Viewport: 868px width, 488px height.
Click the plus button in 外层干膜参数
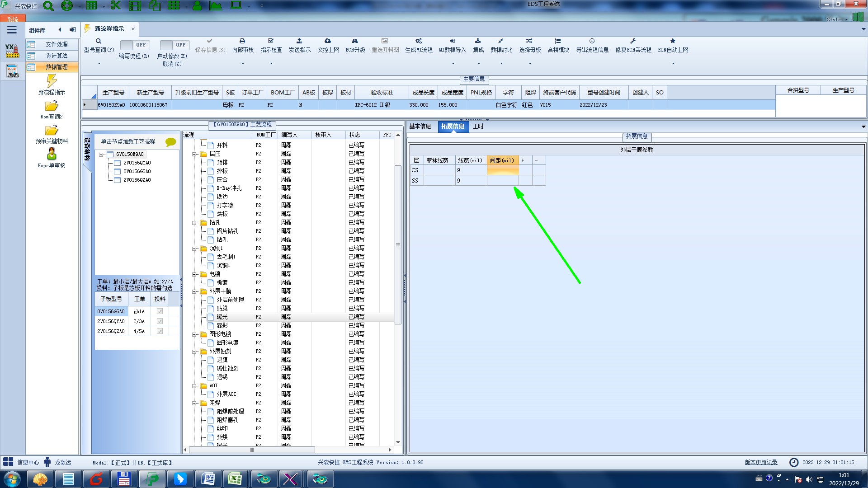click(x=523, y=160)
